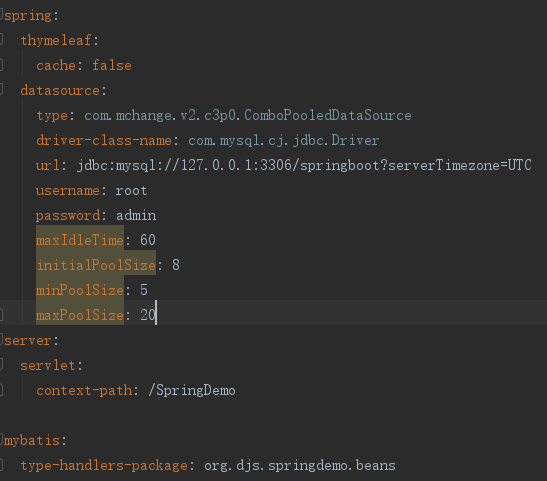
Task: Click the 'context-path' key
Action: [84, 391]
